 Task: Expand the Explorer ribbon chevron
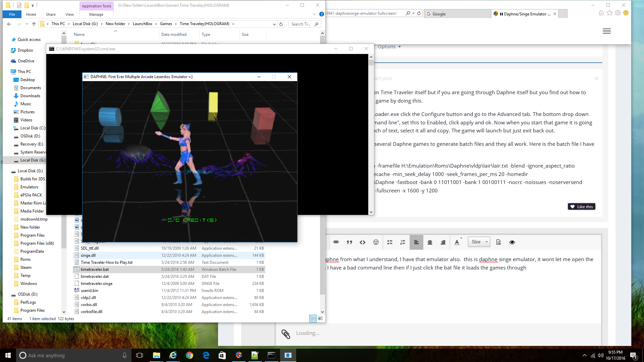click(x=314, y=14)
